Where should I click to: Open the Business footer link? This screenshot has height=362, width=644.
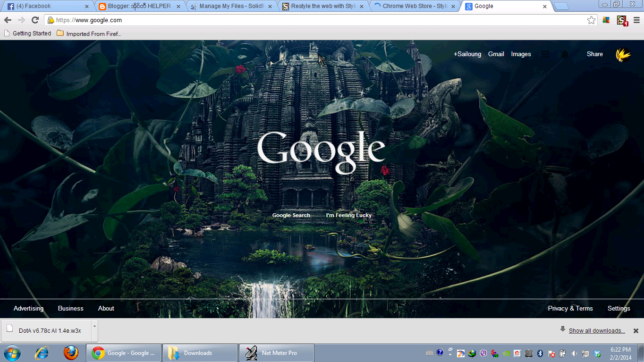pyautogui.click(x=71, y=308)
